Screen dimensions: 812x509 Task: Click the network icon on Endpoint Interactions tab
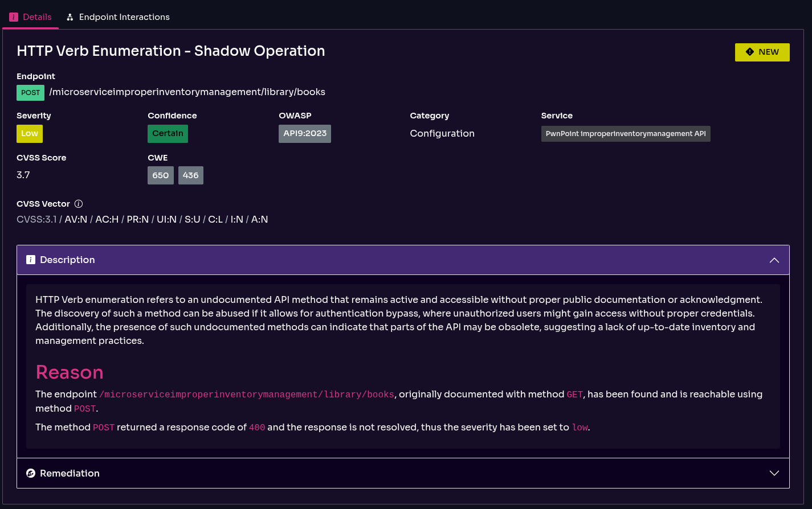pos(70,17)
